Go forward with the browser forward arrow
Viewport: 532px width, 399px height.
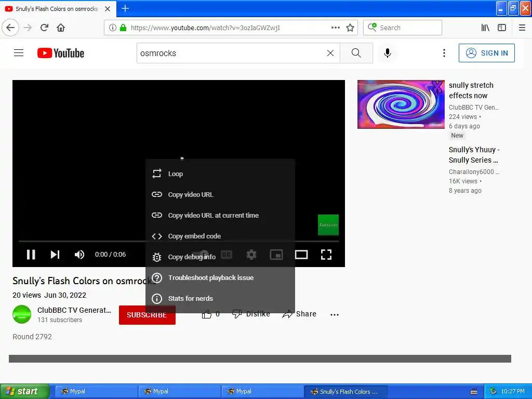click(28, 28)
